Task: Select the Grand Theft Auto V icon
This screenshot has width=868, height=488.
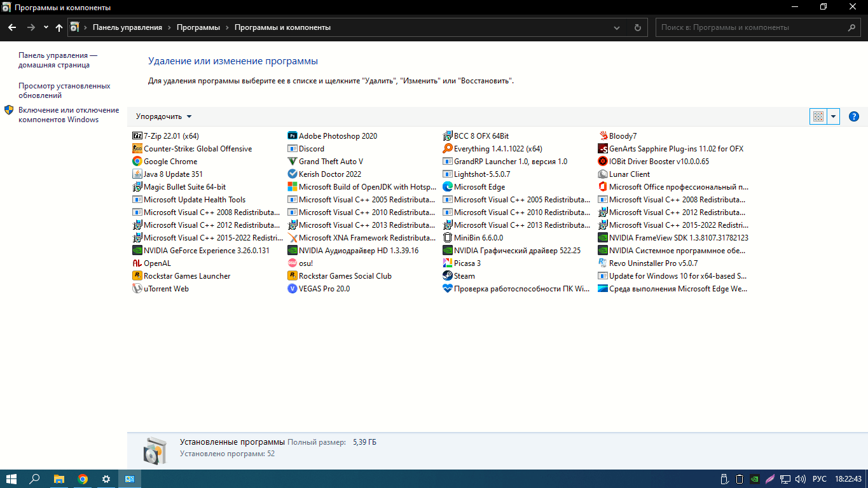Action: (293, 162)
